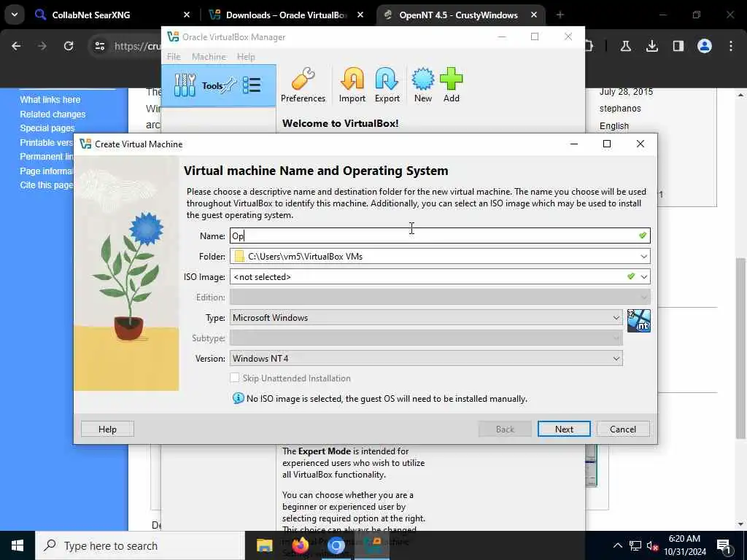Open the File menu in VirtualBox Manager

tap(174, 57)
